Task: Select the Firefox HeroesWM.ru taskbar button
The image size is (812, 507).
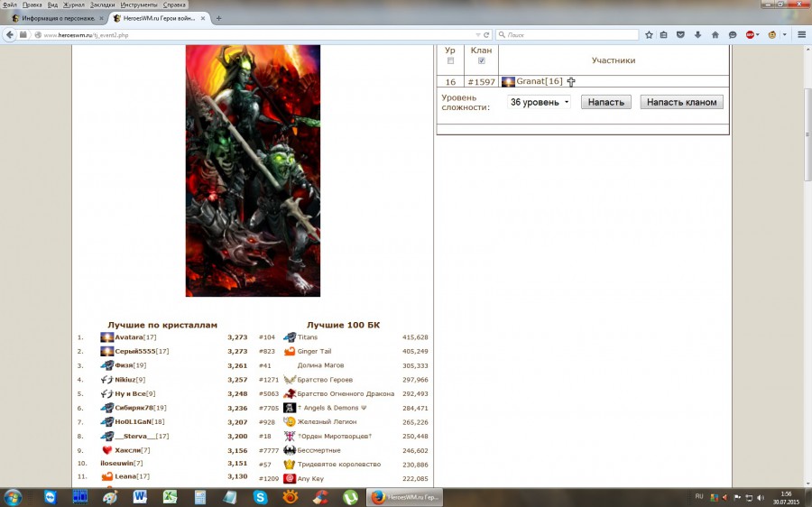Action: click(404, 498)
